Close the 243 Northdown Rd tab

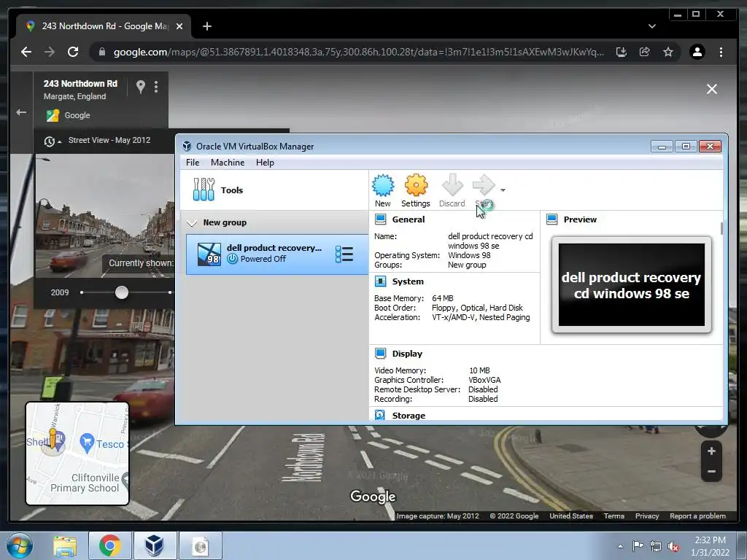click(x=179, y=26)
